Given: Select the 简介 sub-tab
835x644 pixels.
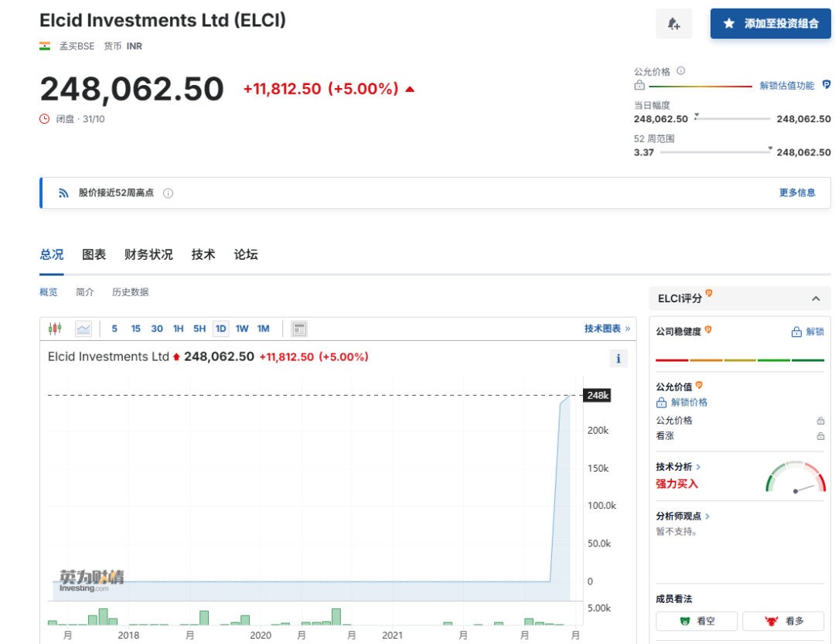Looking at the screenshot, I should pyautogui.click(x=85, y=292).
